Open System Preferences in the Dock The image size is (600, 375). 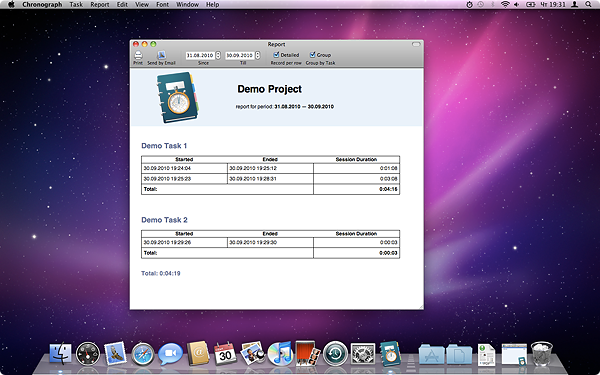point(363,354)
